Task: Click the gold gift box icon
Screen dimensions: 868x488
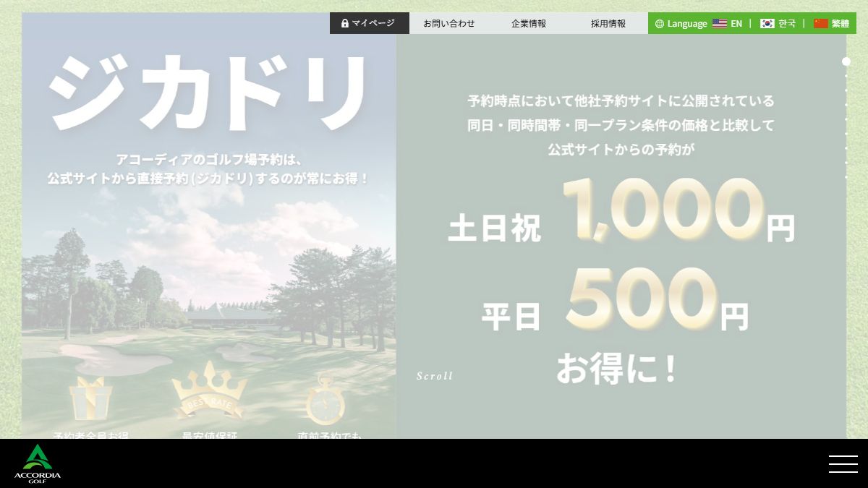Action: click(90, 398)
